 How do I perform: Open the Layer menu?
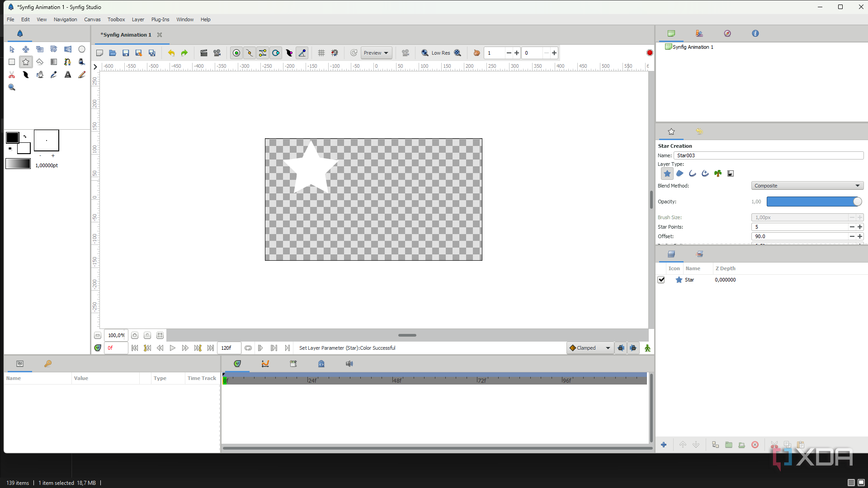click(x=138, y=19)
